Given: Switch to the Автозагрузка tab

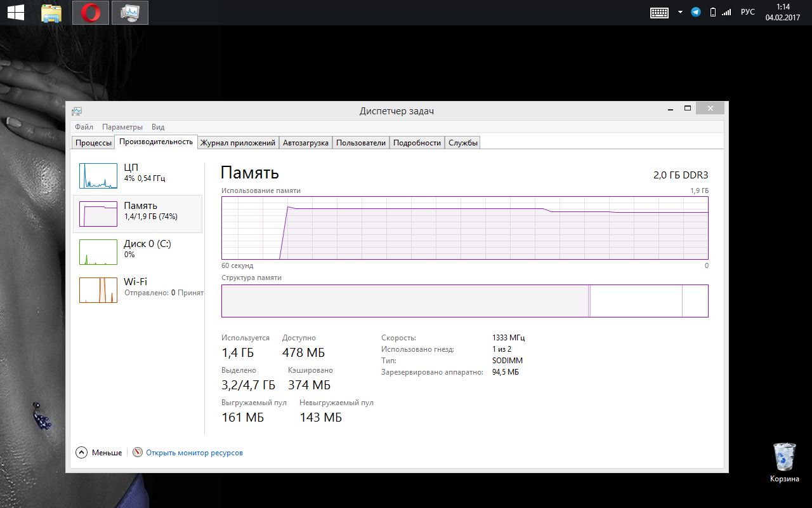Looking at the screenshot, I should pos(306,143).
